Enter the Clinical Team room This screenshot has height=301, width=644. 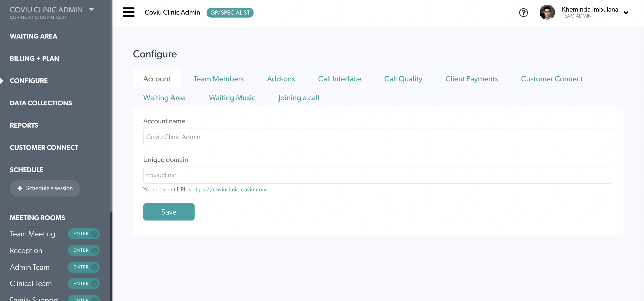(84, 283)
